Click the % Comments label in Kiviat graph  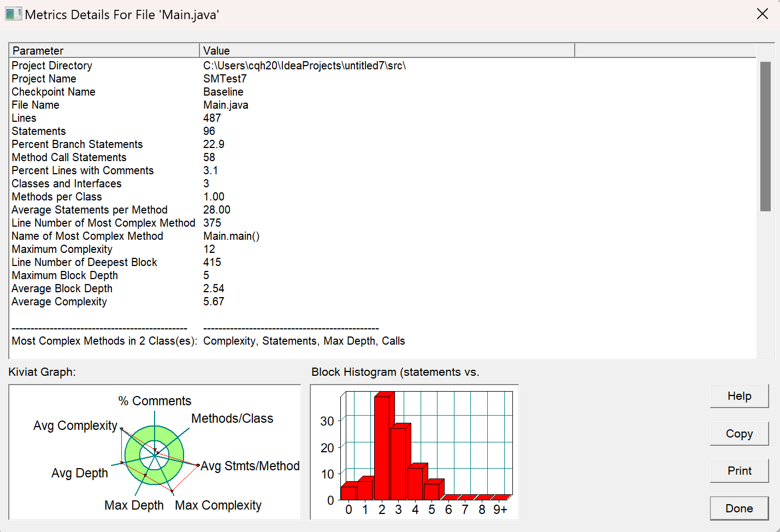155,401
